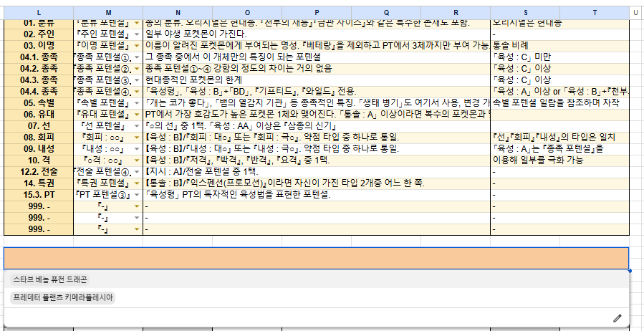Expand the dropdown on the 09. 내성 row

pos(137,149)
